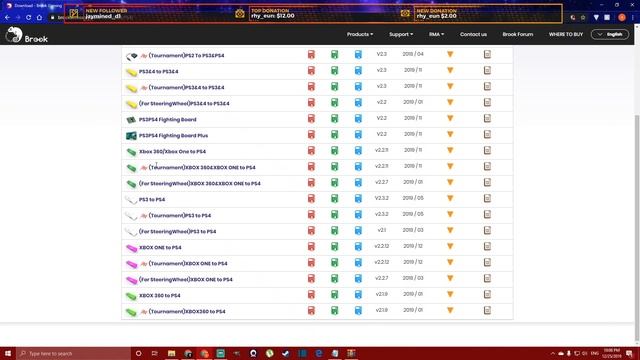This screenshot has height=360, width=640.
Task: Click blue download icon for (Tournament)PS3 to PS4
Action: (358, 214)
